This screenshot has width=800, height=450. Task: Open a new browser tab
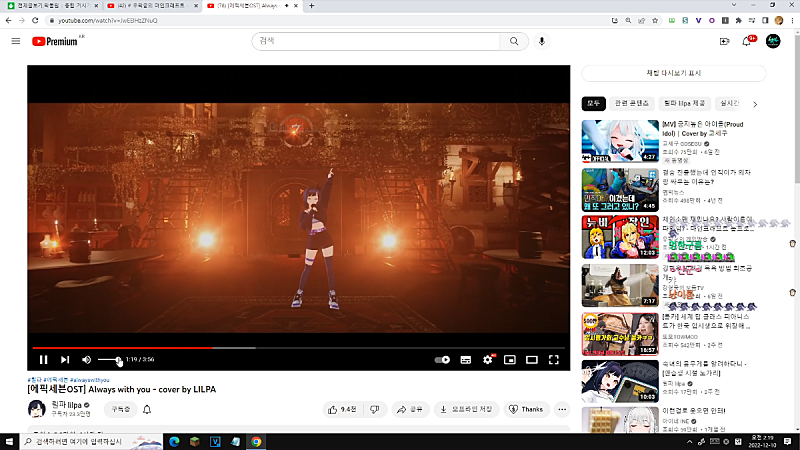pyautogui.click(x=311, y=6)
